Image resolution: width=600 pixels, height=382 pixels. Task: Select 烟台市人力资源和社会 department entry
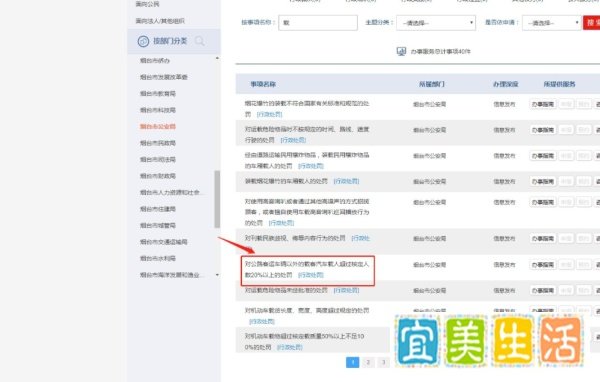pyautogui.click(x=171, y=192)
